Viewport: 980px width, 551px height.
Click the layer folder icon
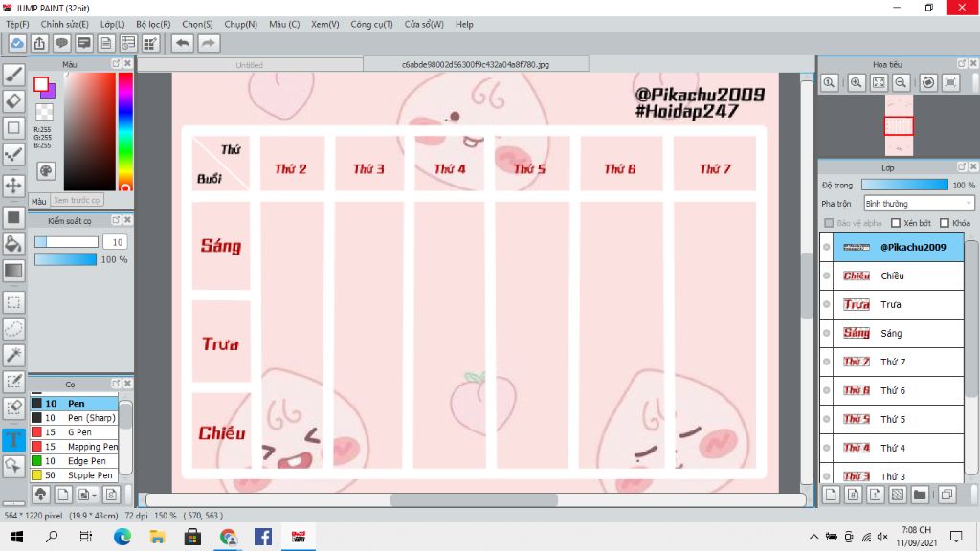coord(920,495)
